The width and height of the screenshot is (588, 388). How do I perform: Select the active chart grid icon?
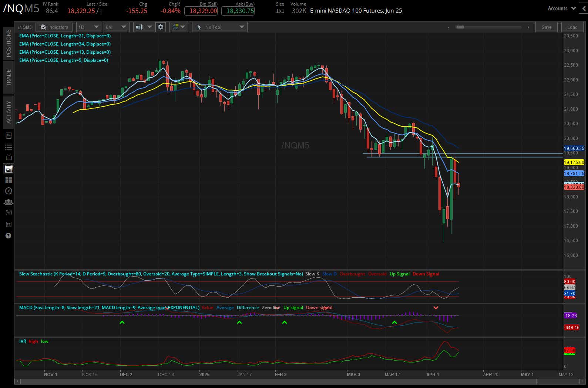coord(9,169)
